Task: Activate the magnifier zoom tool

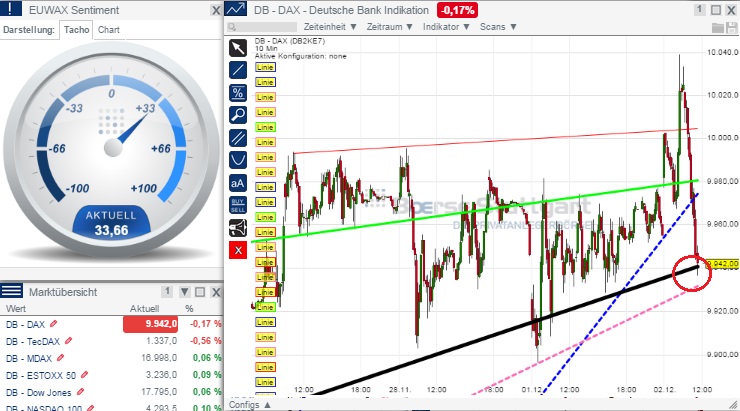Action: (238, 115)
